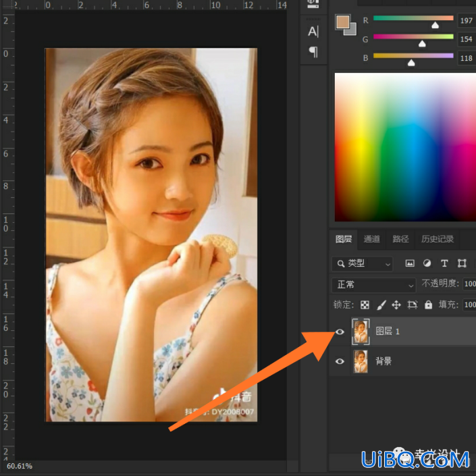Switch to the 历史记录 tab
This screenshot has width=476, height=476.
(x=438, y=239)
